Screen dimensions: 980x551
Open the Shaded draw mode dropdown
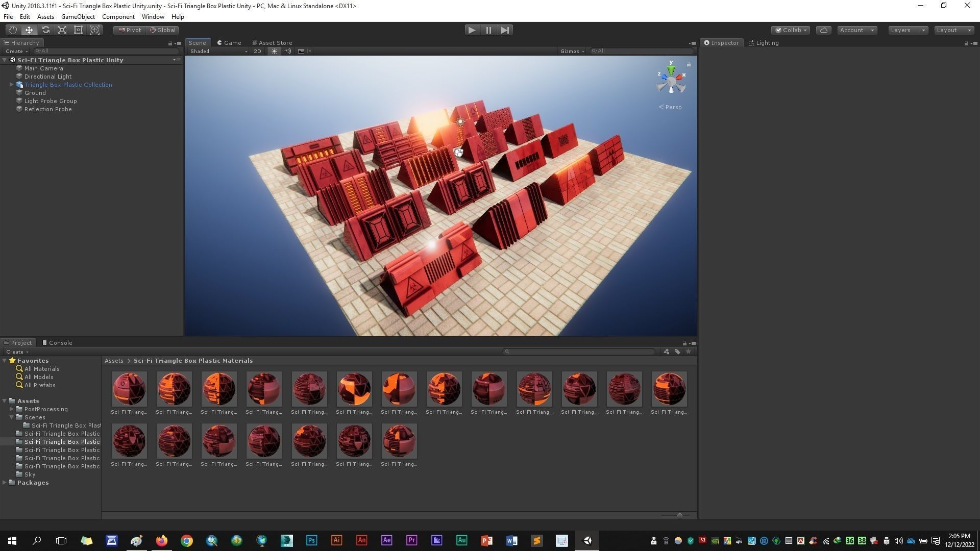[218, 51]
